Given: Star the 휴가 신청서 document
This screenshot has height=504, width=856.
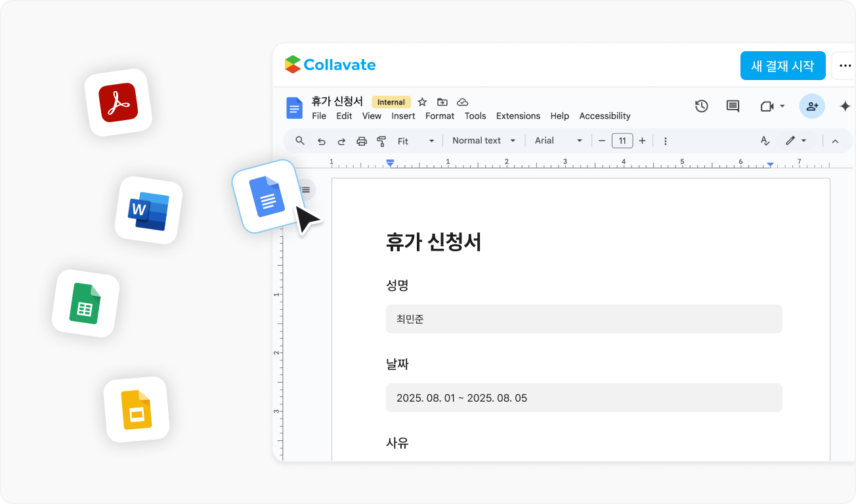Looking at the screenshot, I should [423, 102].
